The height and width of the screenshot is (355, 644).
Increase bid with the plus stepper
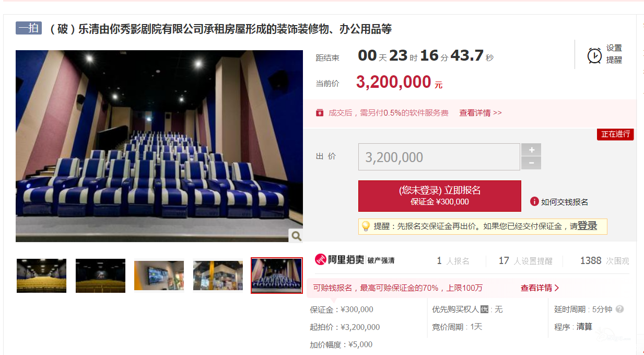coord(531,150)
